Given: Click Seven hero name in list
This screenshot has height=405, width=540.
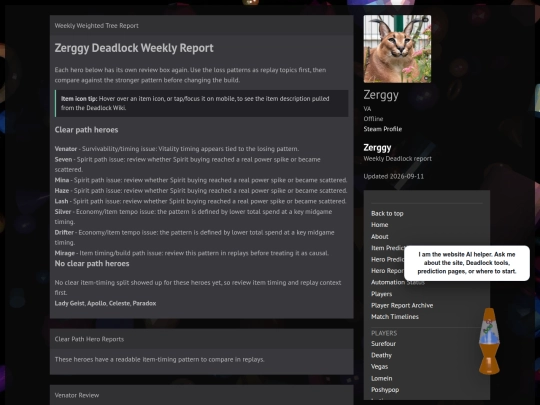Looking at the screenshot, I should [63, 159].
